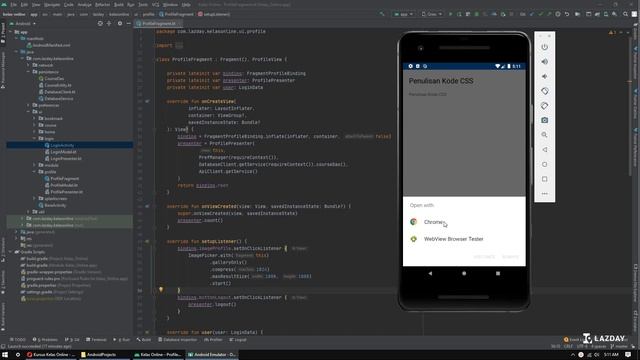
Task: Open the Build tool window tab
Action: point(144,340)
